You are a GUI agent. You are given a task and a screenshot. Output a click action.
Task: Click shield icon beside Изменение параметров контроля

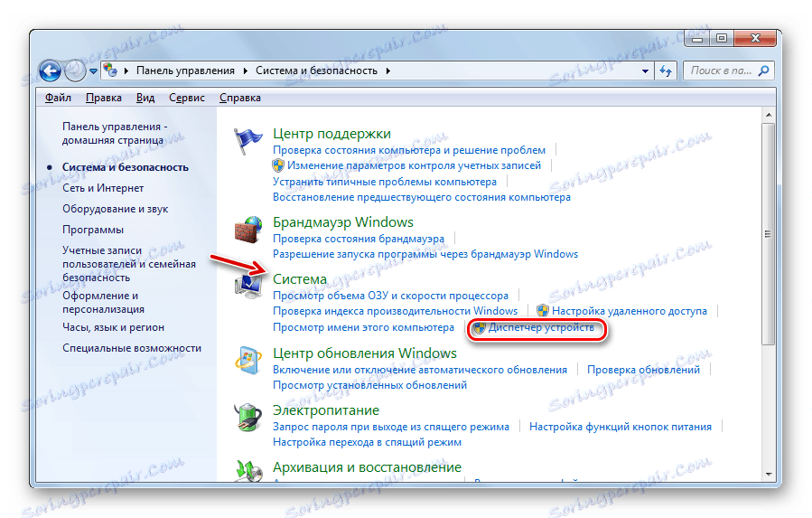(x=278, y=165)
